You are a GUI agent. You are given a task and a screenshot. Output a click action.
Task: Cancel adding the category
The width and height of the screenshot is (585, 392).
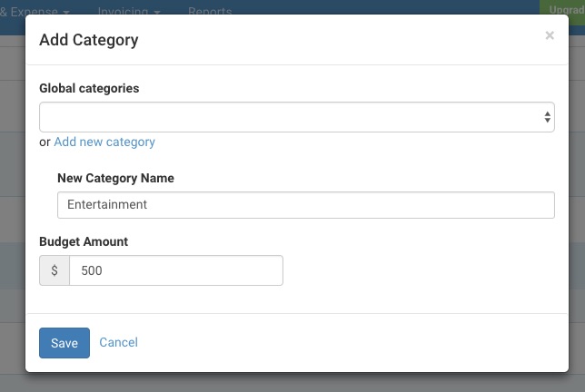pyautogui.click(x=118, y=342)
